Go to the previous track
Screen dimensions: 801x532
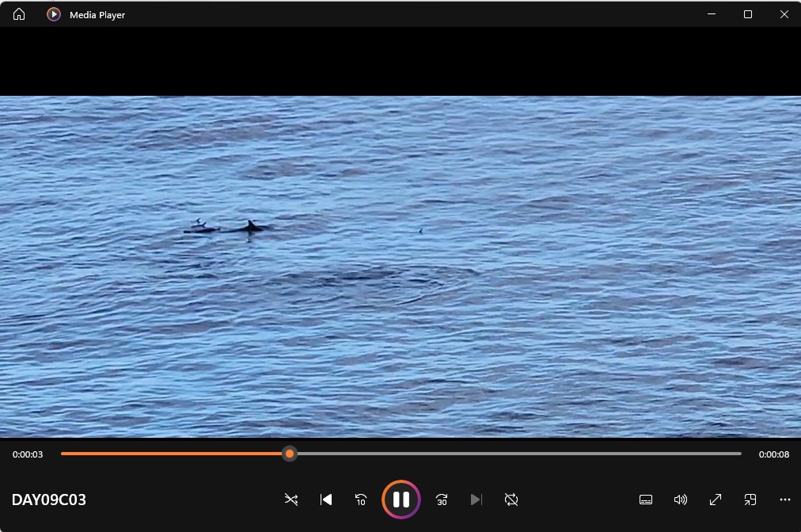[326, 500]
